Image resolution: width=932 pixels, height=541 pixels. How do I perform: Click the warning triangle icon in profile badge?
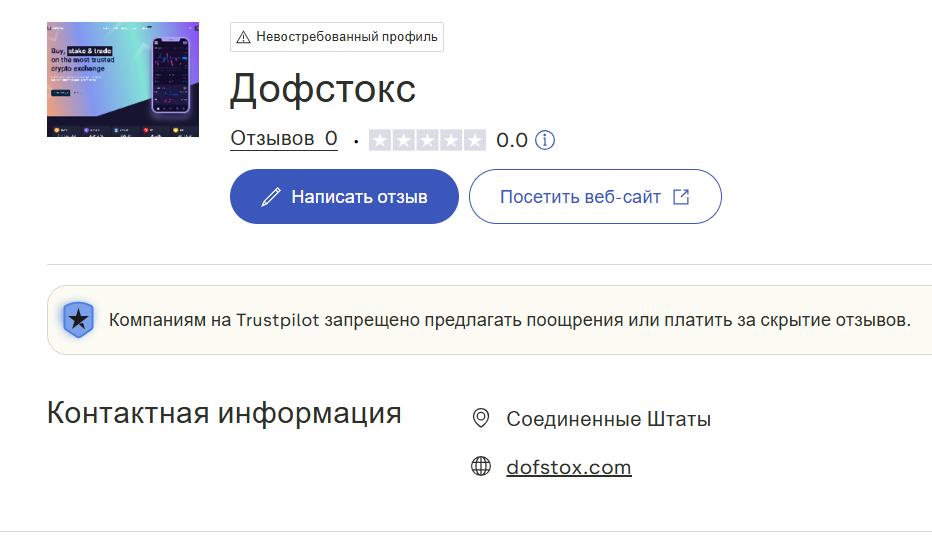point(243,37)
